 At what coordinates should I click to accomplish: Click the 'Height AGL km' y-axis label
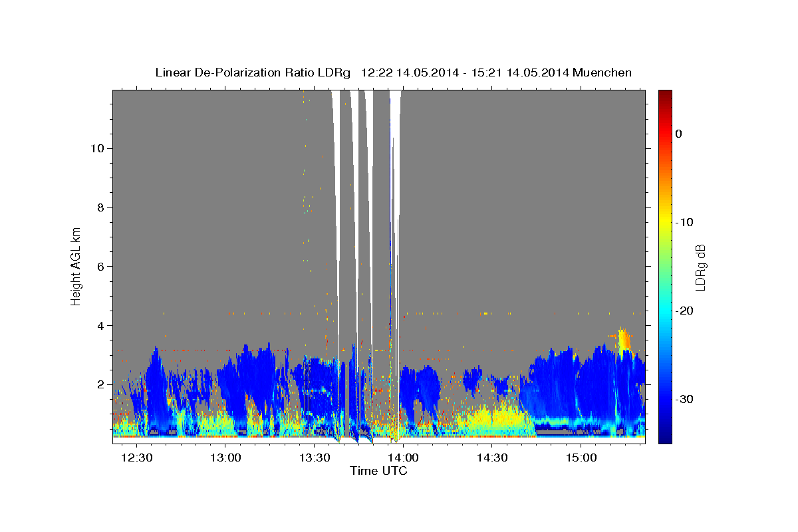pos(76,266)
